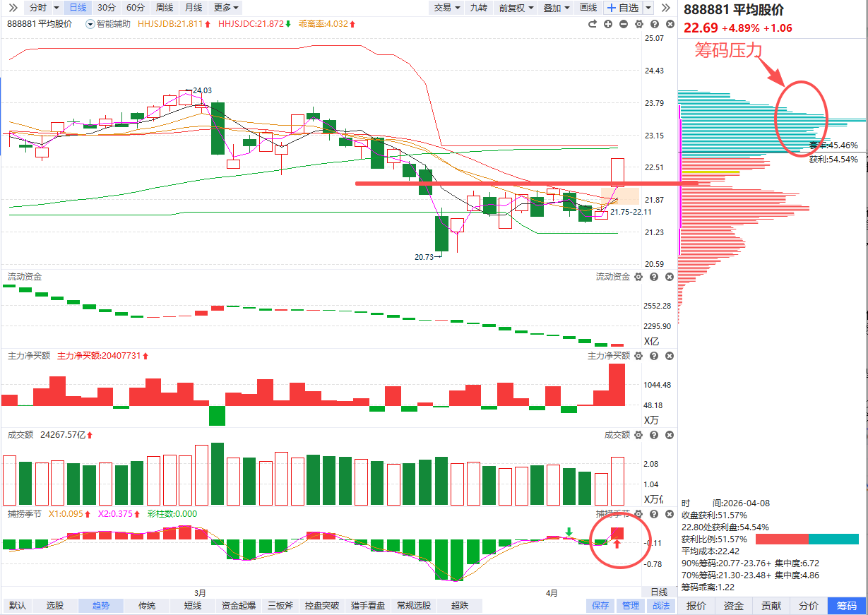This screenshot has height=615, width=868.
Task: Open 主力净买额 indicator help icon
Action: (654, 356)
